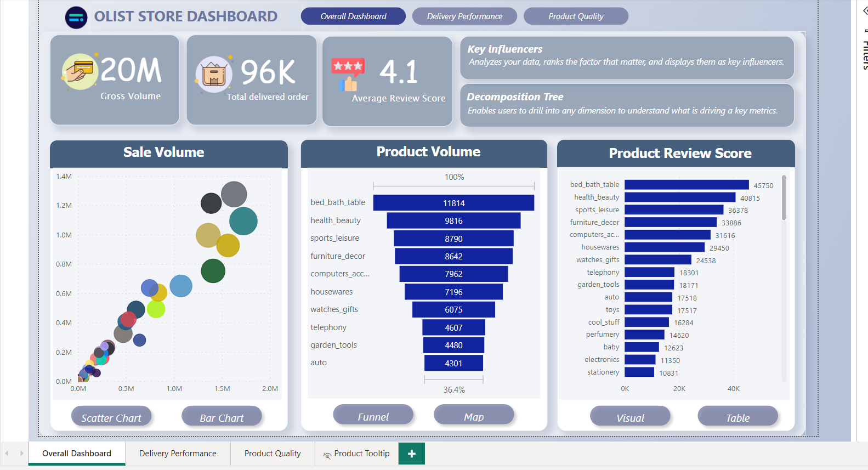Select the funnel bar showing 7196

[x=453, y=292]
